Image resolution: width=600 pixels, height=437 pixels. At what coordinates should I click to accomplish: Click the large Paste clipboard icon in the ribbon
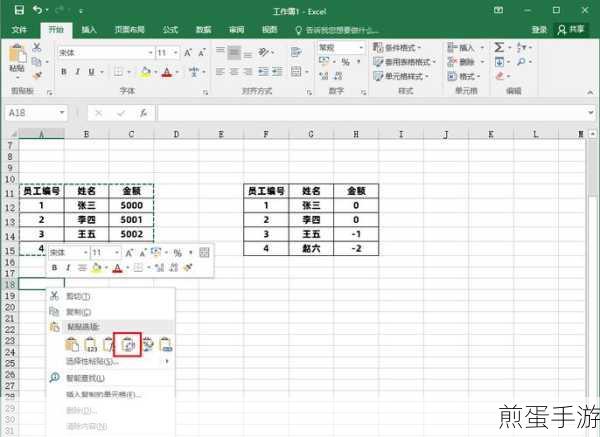coord(18,53)
